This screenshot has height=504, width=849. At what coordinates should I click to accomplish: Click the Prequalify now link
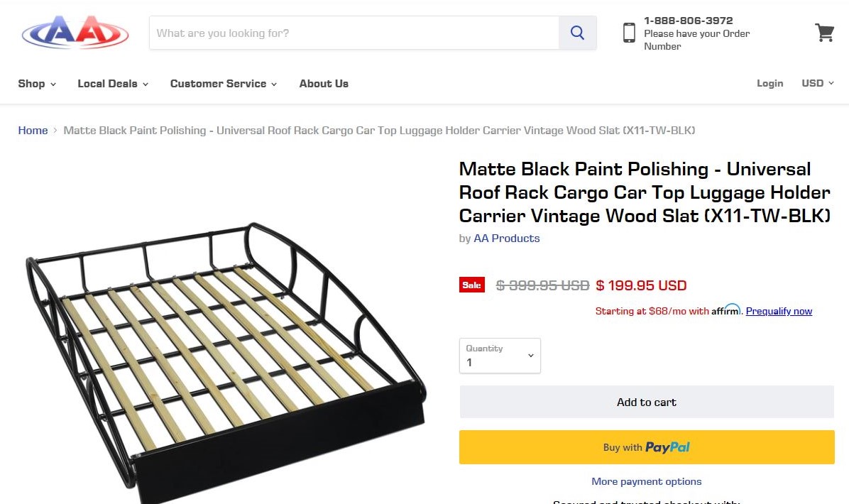pyautogui.click(x=779, y=311)
